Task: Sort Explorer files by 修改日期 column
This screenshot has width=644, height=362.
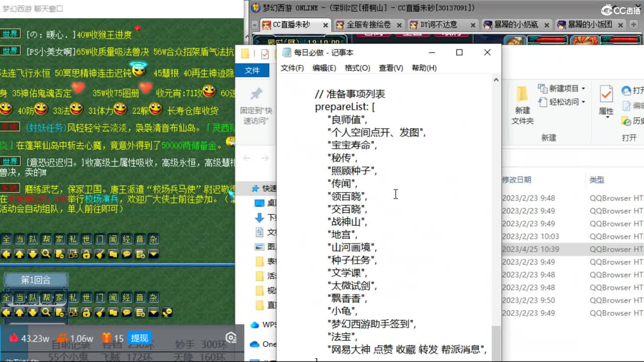Action: [517, 179]
